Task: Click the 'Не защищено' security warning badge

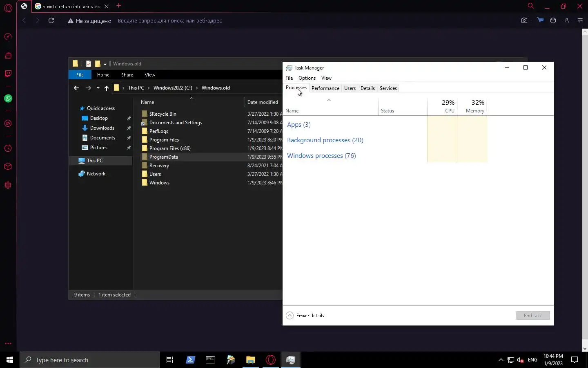Action: tap(89, 21)
